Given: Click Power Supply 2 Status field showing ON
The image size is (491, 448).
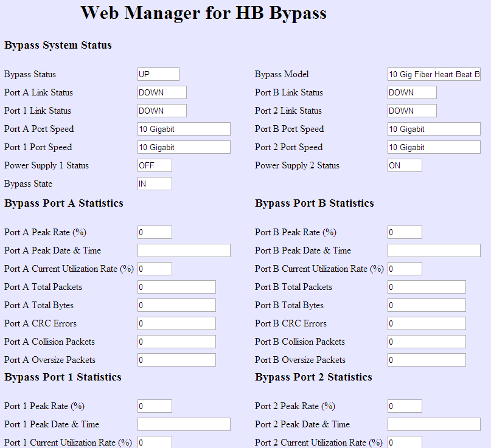Looking at the screenshot, I should [x=405, y=165].
